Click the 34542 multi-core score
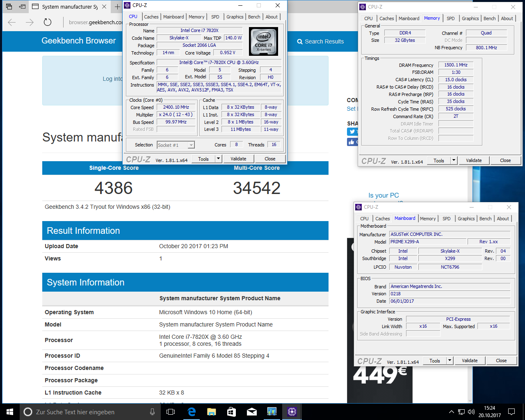The height and width of the screenshot is (420, 525). click(257, 188)
